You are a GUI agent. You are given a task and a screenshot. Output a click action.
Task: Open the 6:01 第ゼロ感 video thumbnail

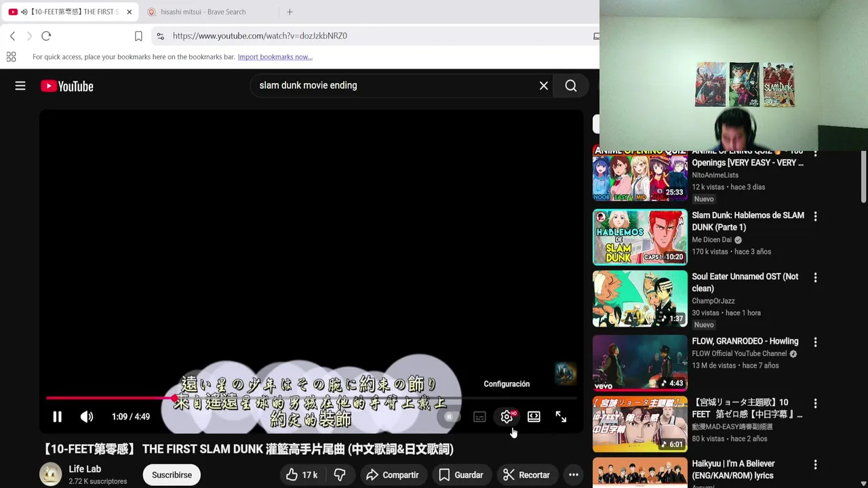[640, 424]
